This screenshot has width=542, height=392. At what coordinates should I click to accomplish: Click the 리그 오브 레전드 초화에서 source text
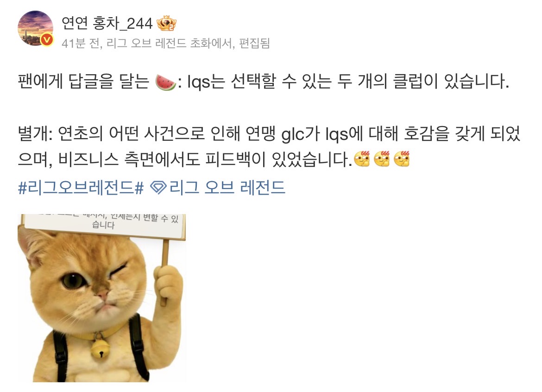[x=169, y=43]
